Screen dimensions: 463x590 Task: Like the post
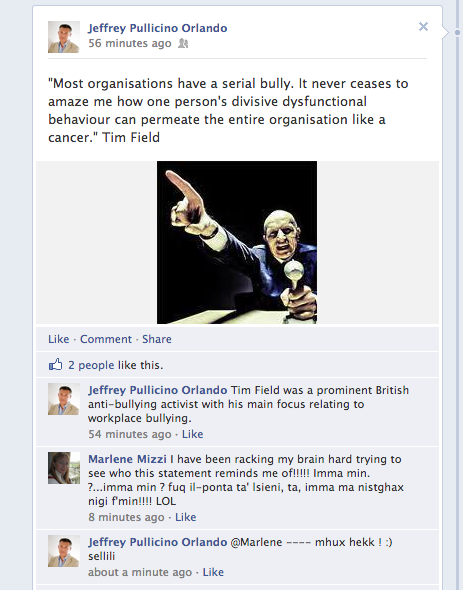pyautogui.click(x=58, y=339)
